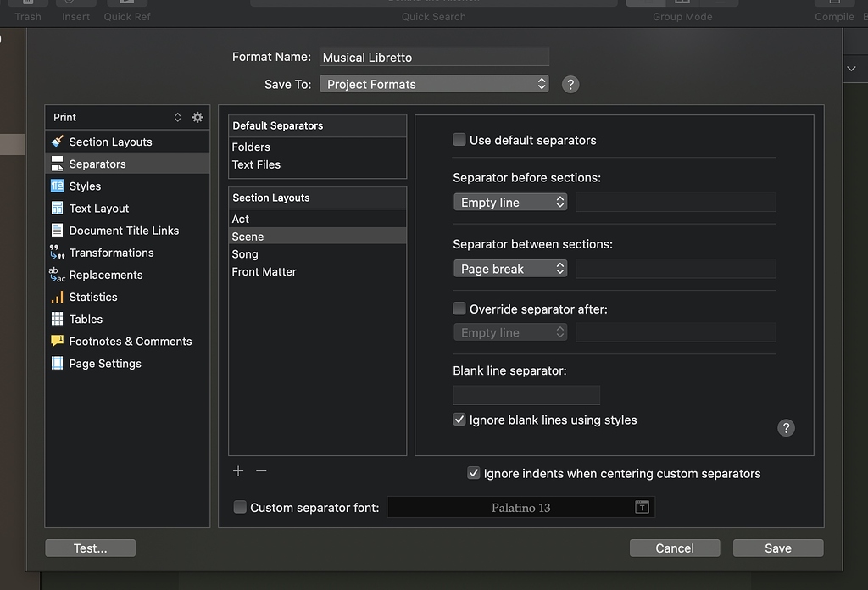868x590 pixels.
Task: Change Page break in separator between sections dropdown
Action: (510, 268)
